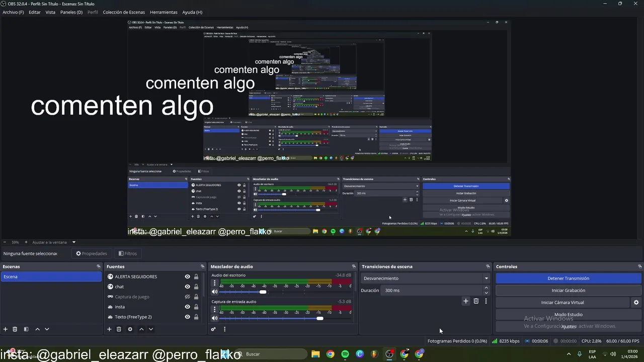Viewport: 644px width, 362px height.
Task: Open the Herramientas menu
Action: coord(164,12)
